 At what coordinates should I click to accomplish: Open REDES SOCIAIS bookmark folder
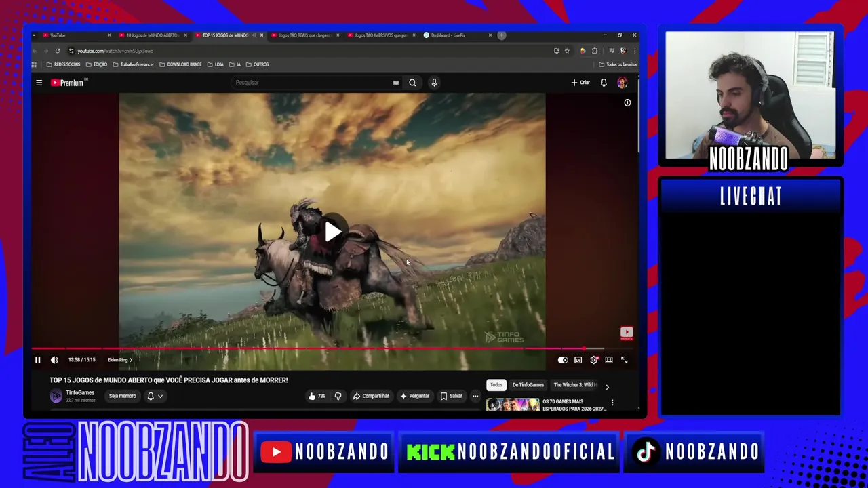pyautogui.click(x=63, y=64)
